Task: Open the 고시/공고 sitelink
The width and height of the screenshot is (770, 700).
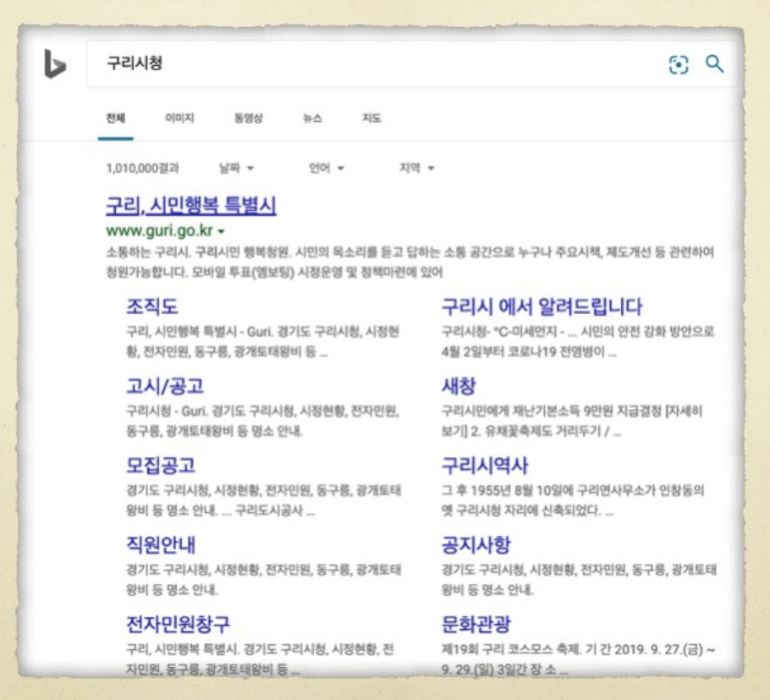Action: tap(165, 386)
